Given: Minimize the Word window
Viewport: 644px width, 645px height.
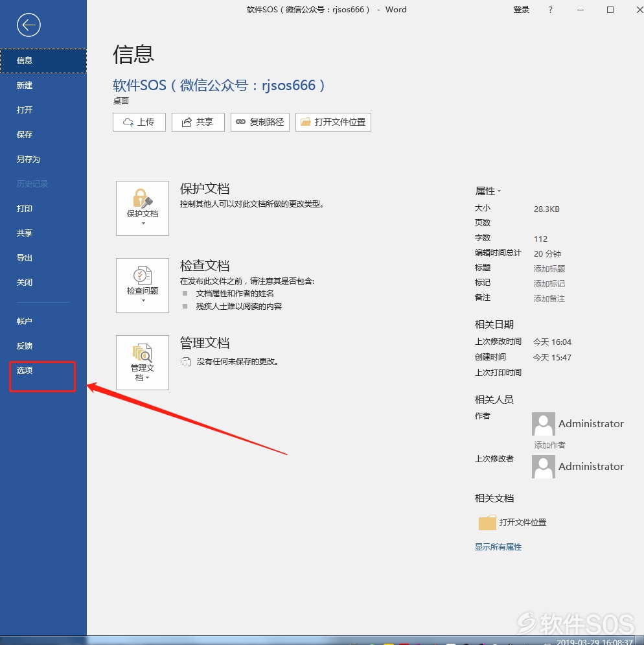Looking at the screenshot, I should pyautogui.click(x=581, y=10).
